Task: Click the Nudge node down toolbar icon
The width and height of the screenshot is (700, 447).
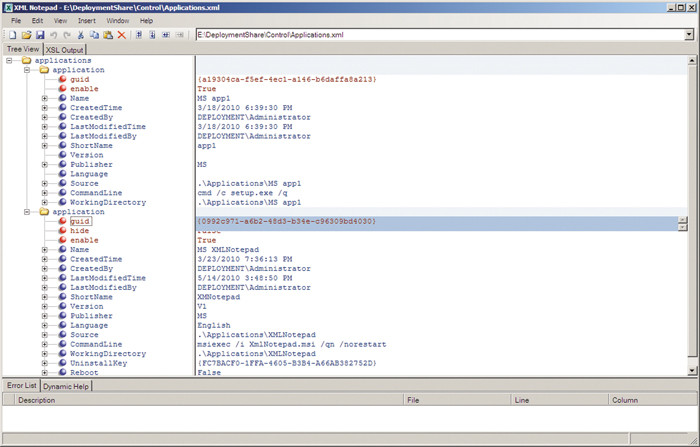Action: coord(152,35)
